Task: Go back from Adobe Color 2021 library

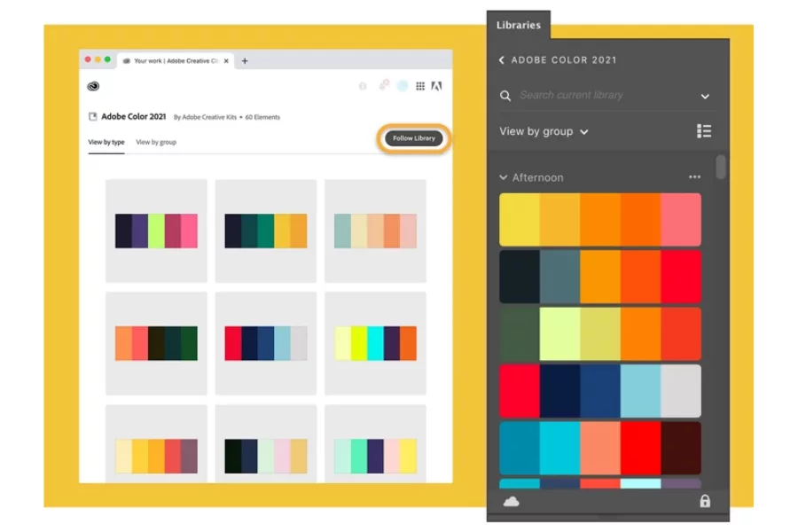Action: tap(501, 60)
